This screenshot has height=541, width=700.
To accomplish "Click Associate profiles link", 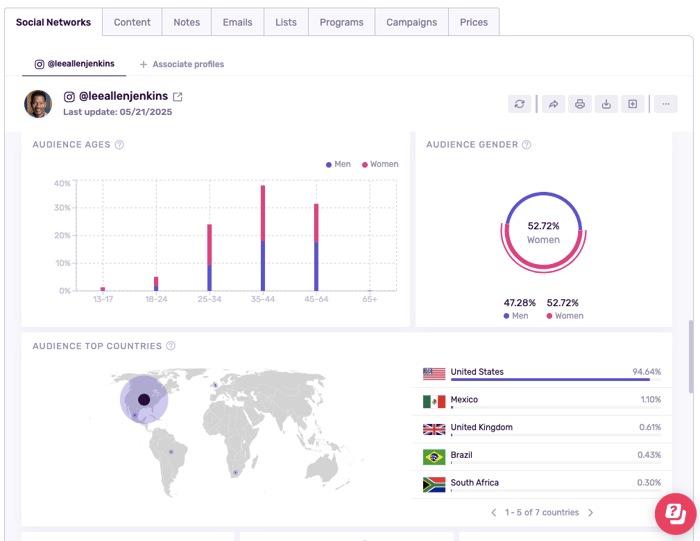I will pyautogui.click(x=182, y=64).
